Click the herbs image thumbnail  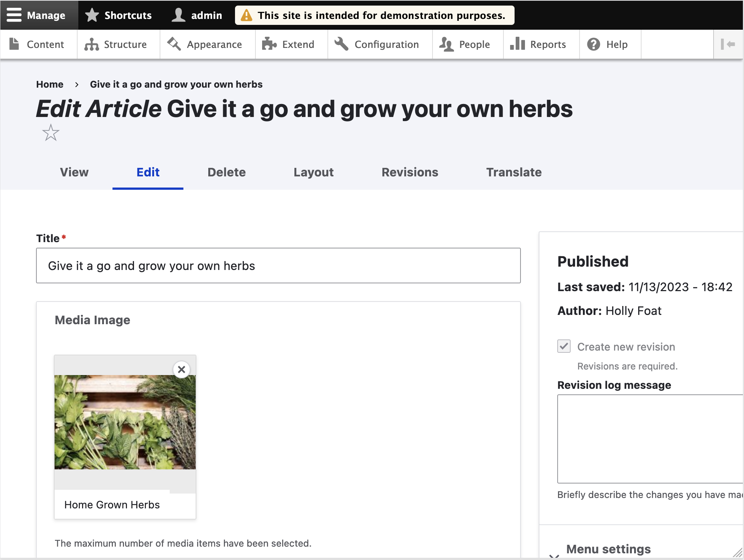click(x=125, y=422)
